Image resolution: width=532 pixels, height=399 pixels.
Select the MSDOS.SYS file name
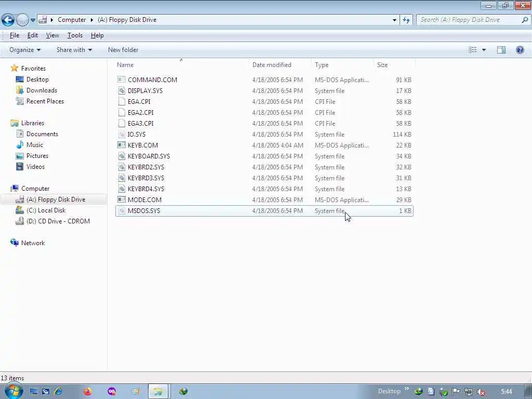tap(144, 211)
